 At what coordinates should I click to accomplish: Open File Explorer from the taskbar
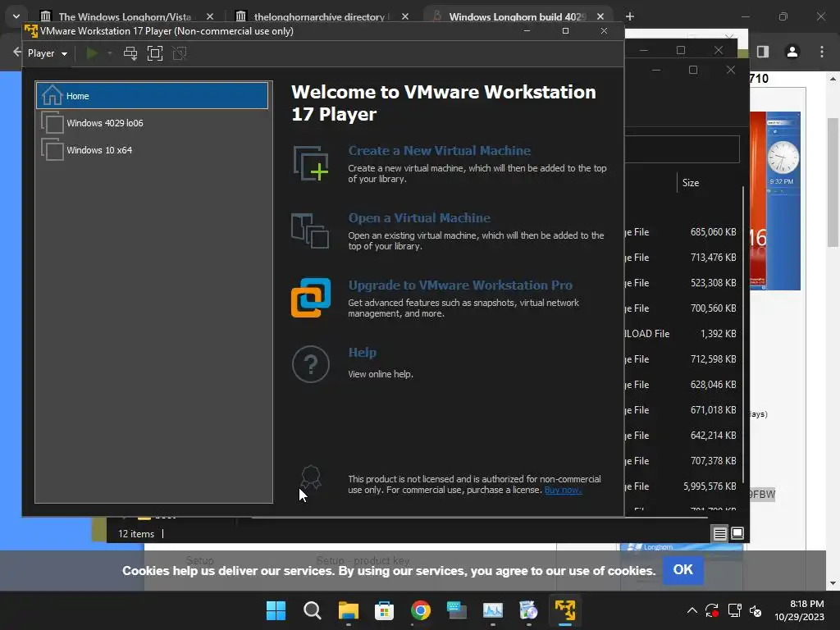pos(348,610)
